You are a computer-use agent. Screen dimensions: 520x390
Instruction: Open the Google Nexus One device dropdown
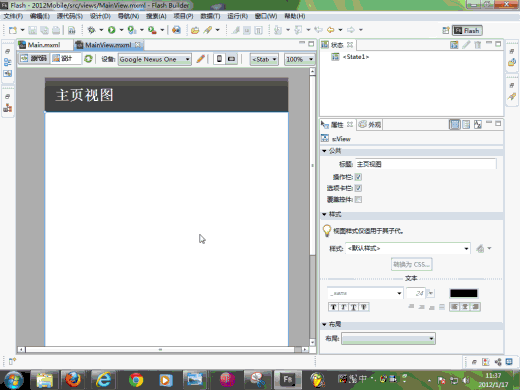[155, 59]
